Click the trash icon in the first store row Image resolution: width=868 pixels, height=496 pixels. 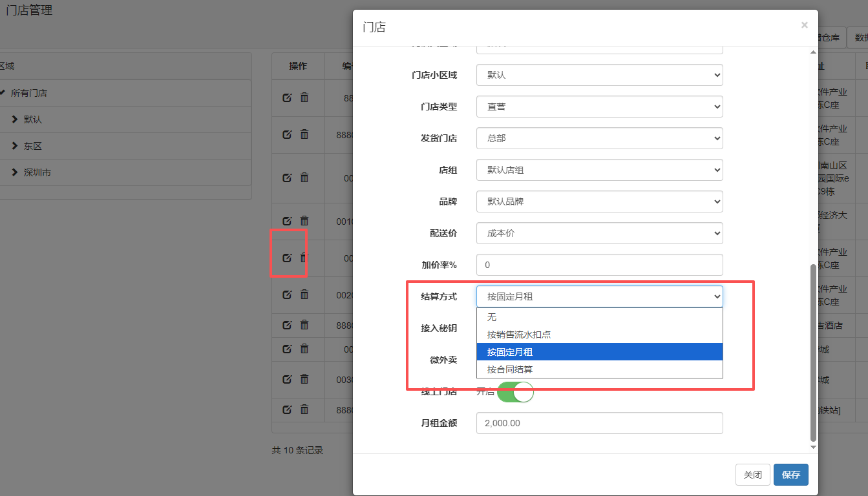pos(304,98)
